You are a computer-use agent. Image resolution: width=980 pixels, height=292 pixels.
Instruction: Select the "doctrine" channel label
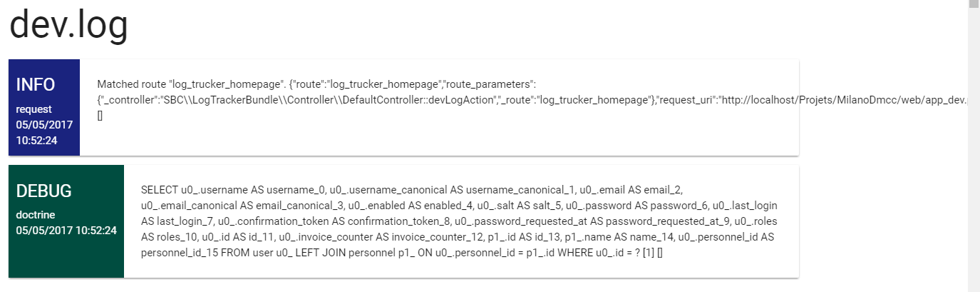click(36, 215)
